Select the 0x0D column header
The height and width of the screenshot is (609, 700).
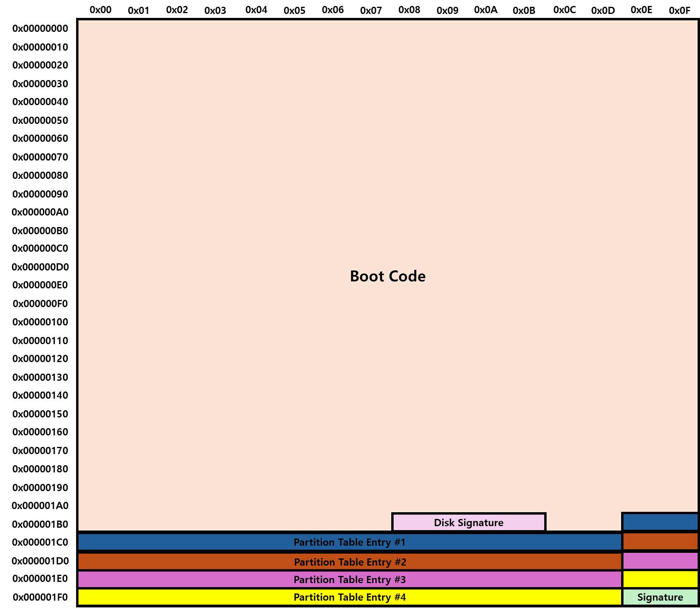603,11
